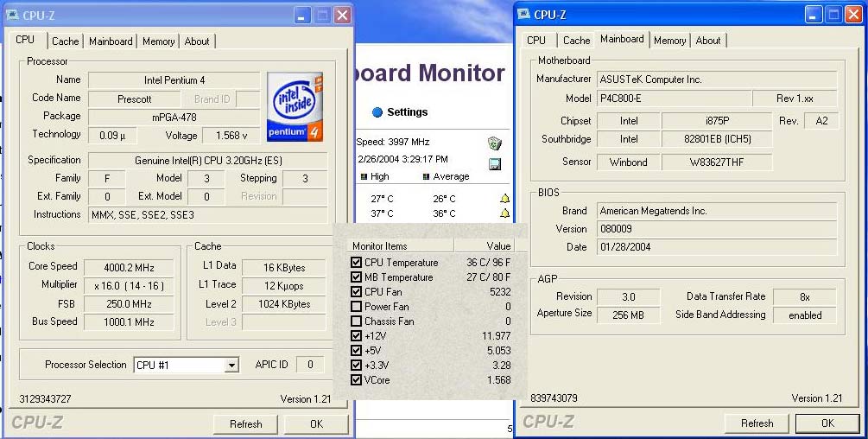Click the Voltage 1.568 v field

pyautogui.click(x=232, y=136)
